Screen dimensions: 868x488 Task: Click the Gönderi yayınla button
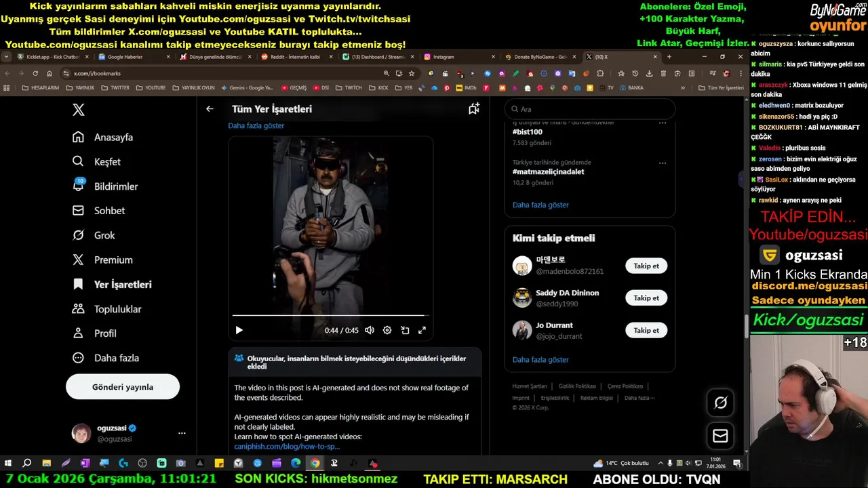pos(123,387)
